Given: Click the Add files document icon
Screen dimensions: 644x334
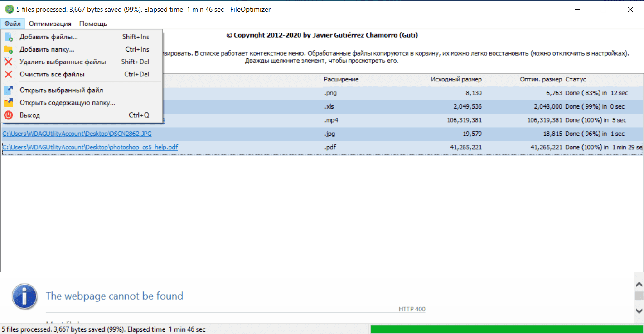Looking at the screenshot, I should (9, 37).
